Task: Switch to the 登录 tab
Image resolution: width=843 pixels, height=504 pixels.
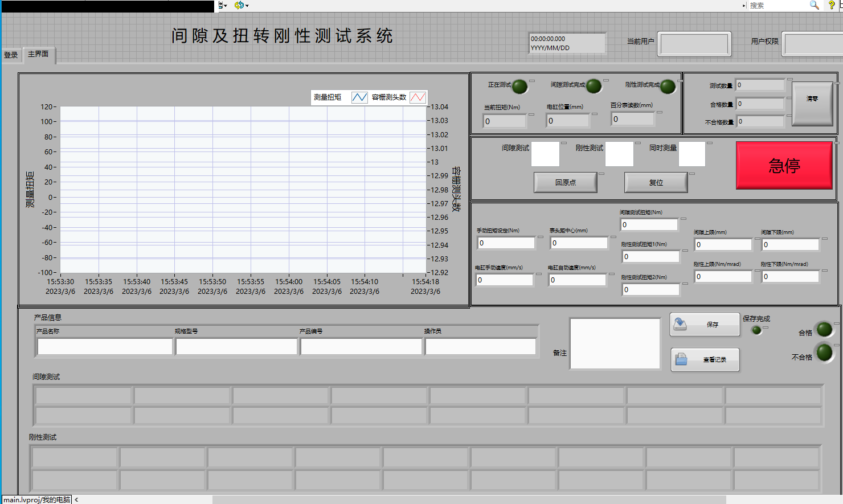Action: [x=11, y=55]
